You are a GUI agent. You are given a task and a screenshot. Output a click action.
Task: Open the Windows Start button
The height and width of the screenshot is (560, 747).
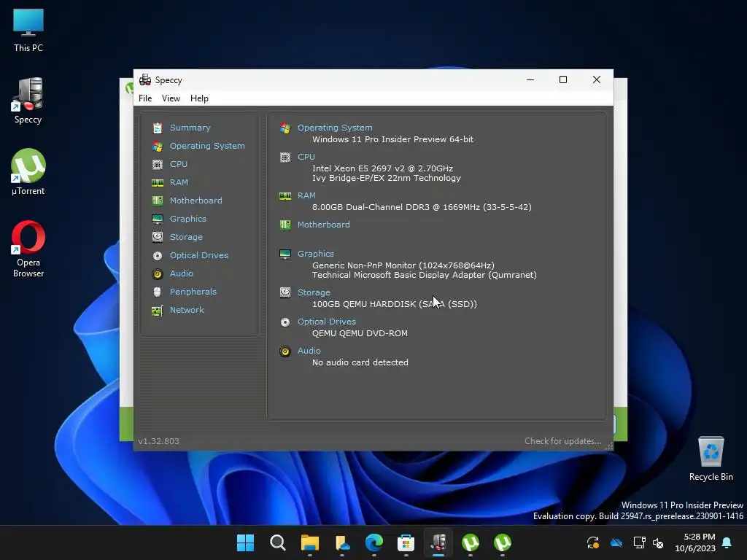click(x=245, y=542)
